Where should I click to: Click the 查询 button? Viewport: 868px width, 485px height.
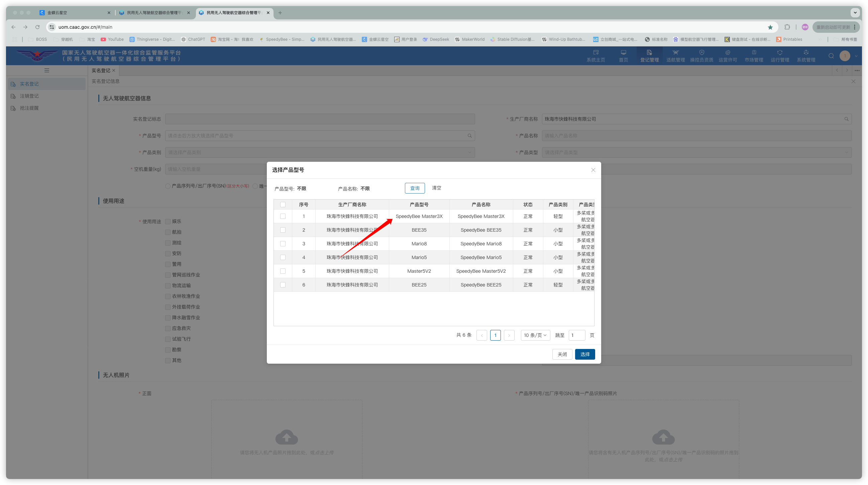pos(415,188)
